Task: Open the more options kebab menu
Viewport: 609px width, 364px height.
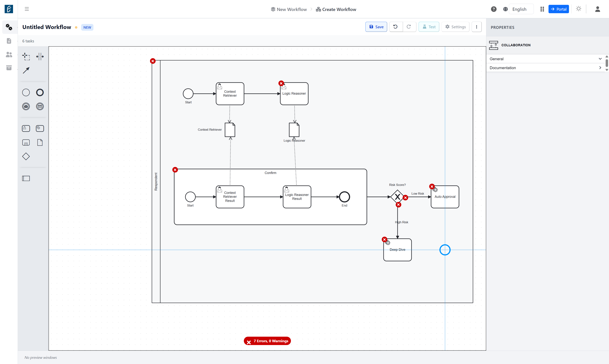Action: pyautogui.click(x=476, y=27)
